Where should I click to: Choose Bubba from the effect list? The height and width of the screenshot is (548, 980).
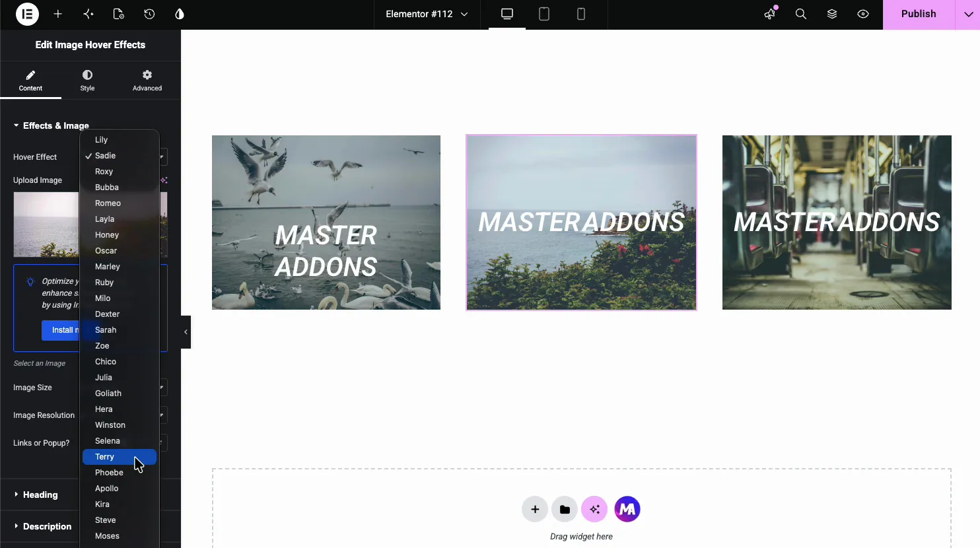(x=120, y=188)
